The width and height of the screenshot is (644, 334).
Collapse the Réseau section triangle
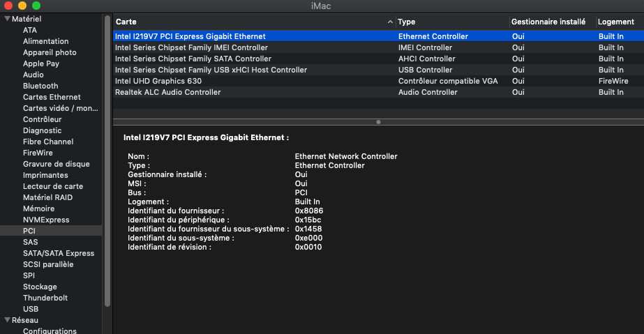[x=7, y=320]
